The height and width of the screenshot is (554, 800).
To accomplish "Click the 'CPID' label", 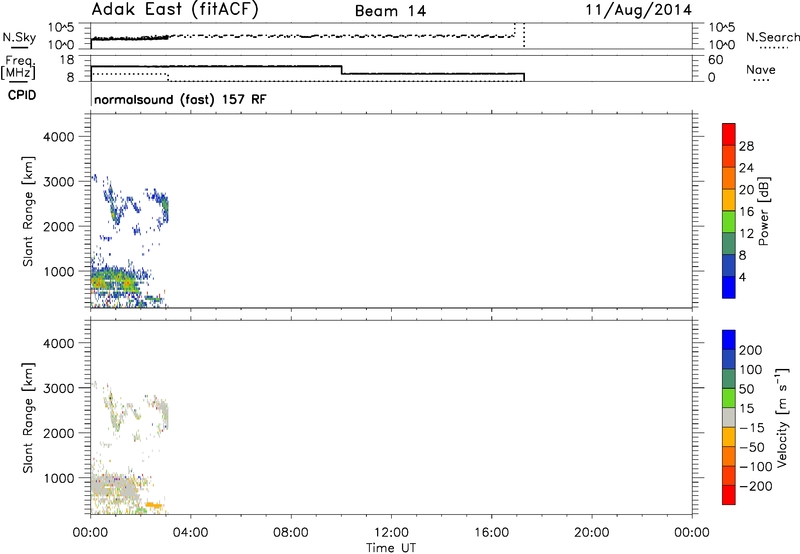I will click(x=22, y=95).
